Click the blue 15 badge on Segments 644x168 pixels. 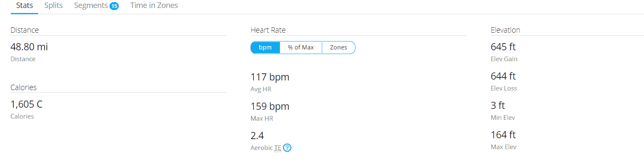pyautogui.click(x=114, y=6)
